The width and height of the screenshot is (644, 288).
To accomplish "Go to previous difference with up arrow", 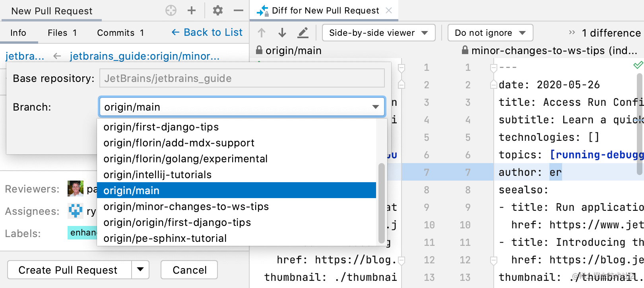I will coord(262,33).
